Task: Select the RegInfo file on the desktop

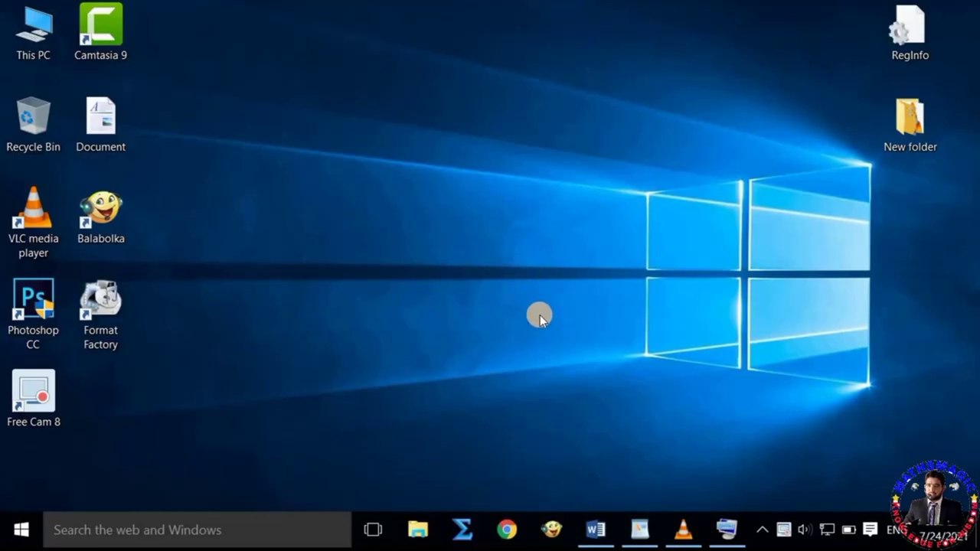Action: pos(910,33)
